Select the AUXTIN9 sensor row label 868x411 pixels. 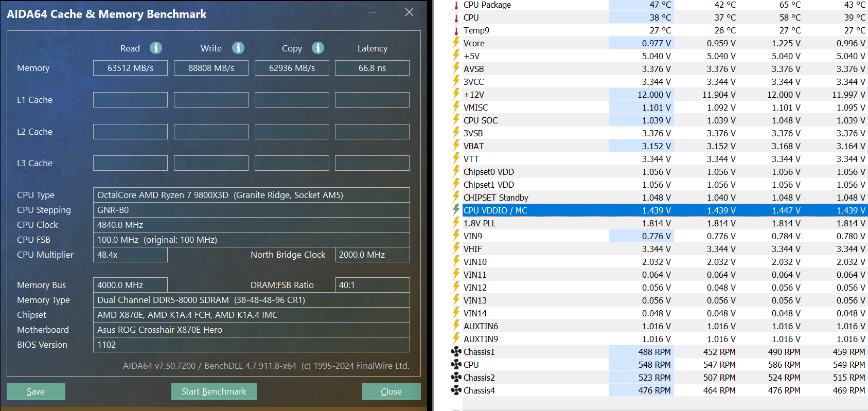coord(481,339)
